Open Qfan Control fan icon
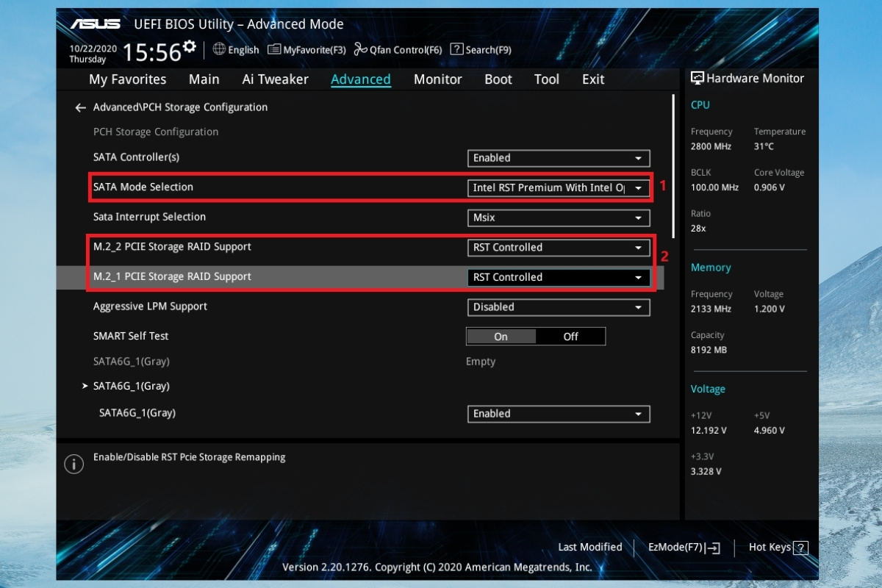The height and width of the screenshot is (588, 882). coord(360,49)
